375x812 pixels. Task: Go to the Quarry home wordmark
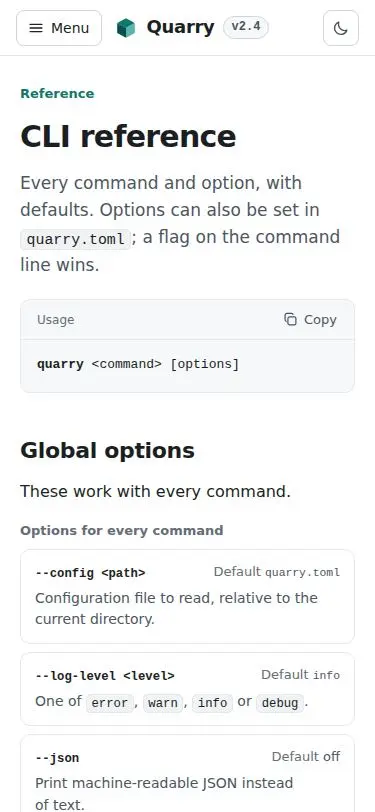tap(180, 27)
